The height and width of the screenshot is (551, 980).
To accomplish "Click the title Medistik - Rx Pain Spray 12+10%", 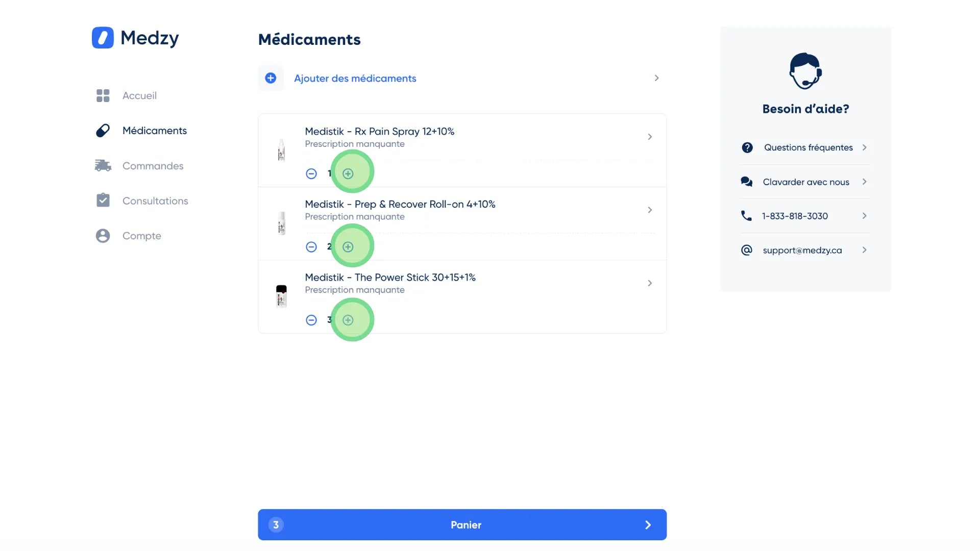I will coord(380,131).
